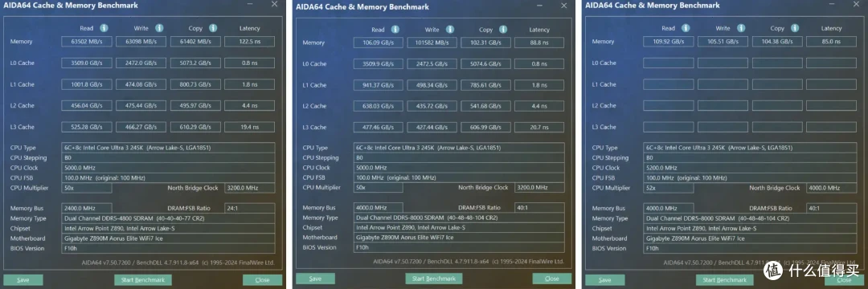Select BIOS Version F10h in left window
Screen dimensions: 868x289
(168, 249)
